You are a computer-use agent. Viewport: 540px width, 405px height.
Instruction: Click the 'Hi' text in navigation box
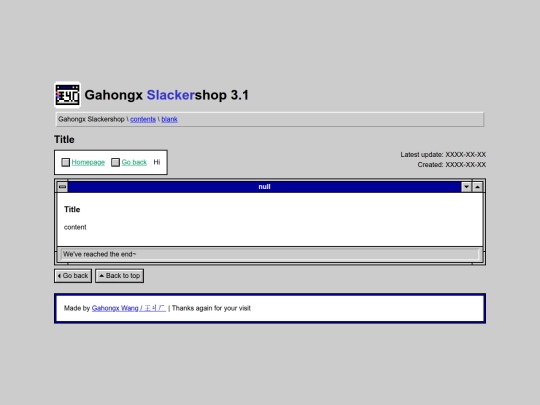157,162
